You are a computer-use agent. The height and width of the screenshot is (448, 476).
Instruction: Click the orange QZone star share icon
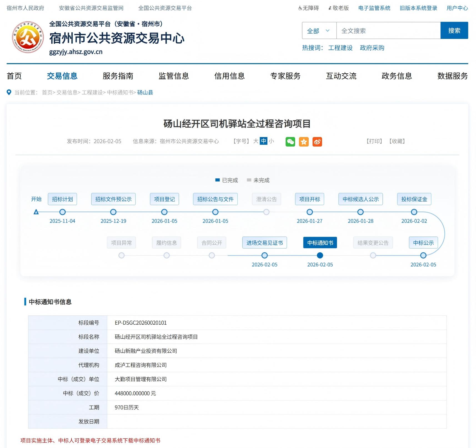coord(304,142)
